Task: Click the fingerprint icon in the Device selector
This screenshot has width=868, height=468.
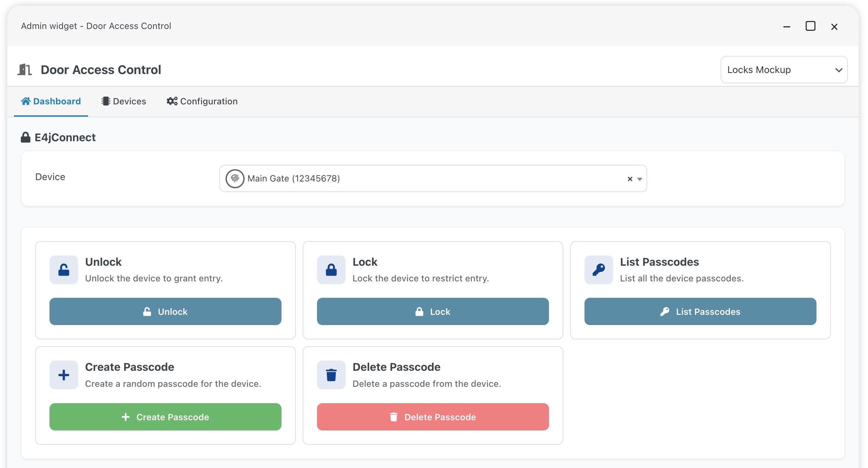Action: tap(235, 178)
